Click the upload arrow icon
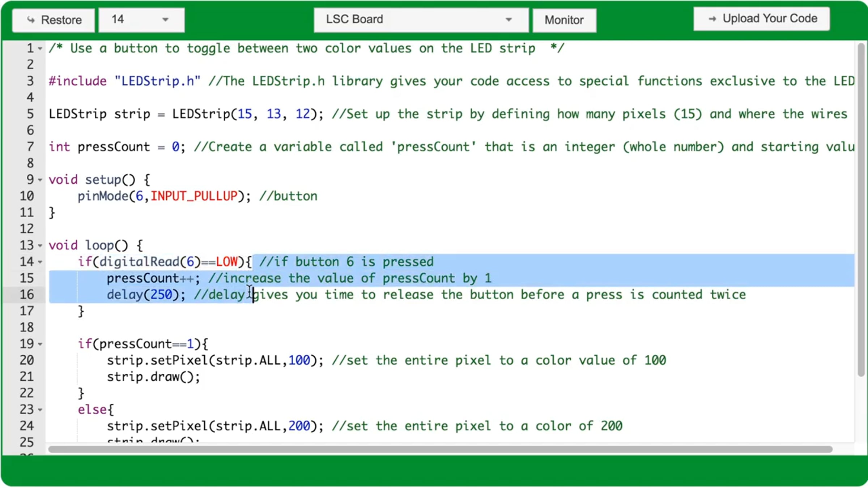Image resolution: width=868 pixels, height=488 pixels. point(712,19)
